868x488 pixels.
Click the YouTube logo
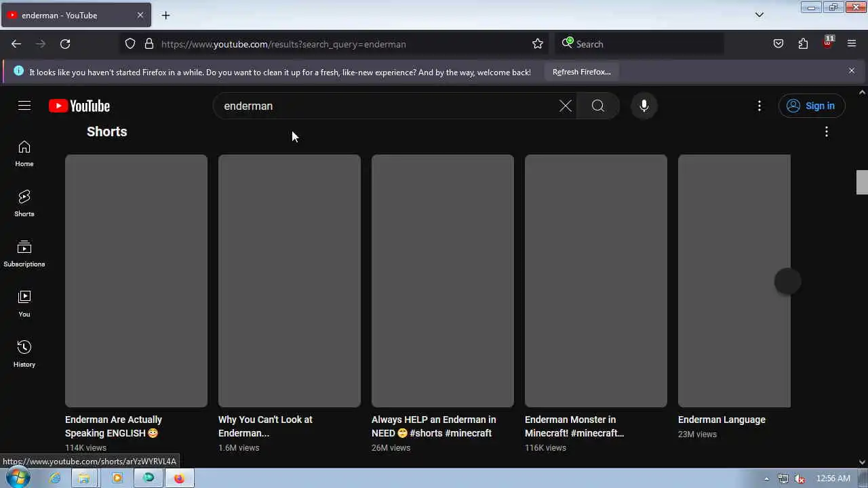[79, 106]
